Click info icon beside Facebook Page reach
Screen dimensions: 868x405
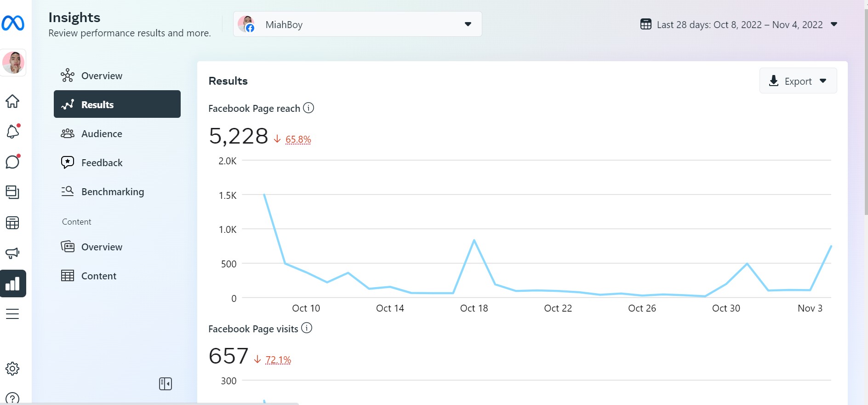[309, 108]
